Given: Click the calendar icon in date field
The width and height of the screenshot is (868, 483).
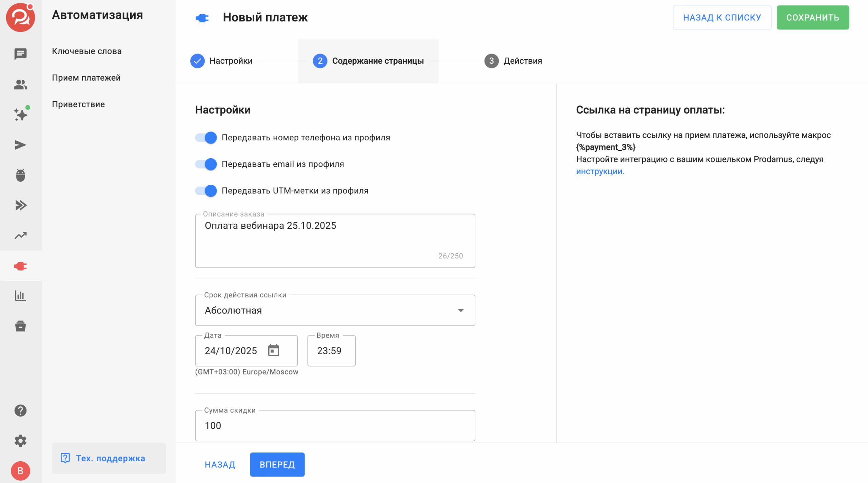Looking at the screenshot, I should click(273, 350).
